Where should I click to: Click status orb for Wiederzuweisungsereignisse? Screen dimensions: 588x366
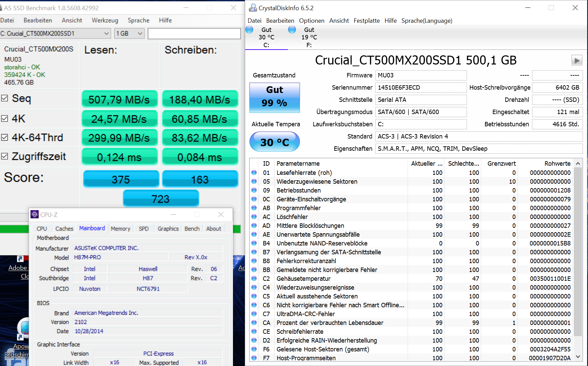254,287
